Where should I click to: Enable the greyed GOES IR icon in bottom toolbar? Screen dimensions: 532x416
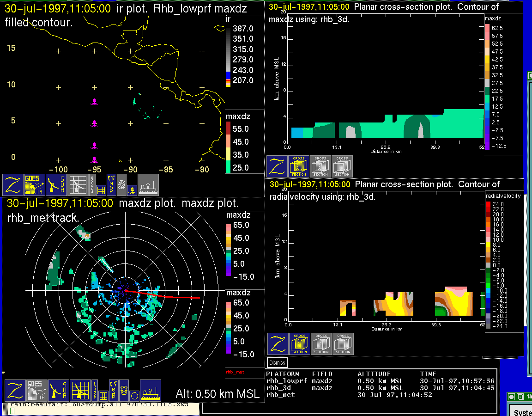(36, 391)
